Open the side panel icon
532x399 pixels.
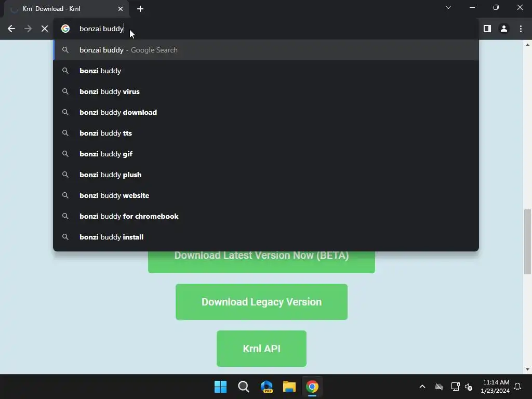(487, 29)
